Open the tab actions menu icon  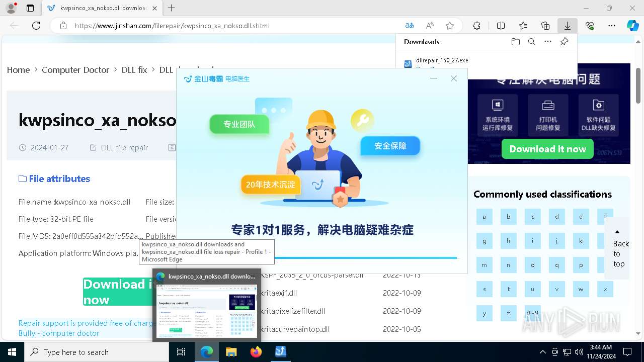click(30, 8)
